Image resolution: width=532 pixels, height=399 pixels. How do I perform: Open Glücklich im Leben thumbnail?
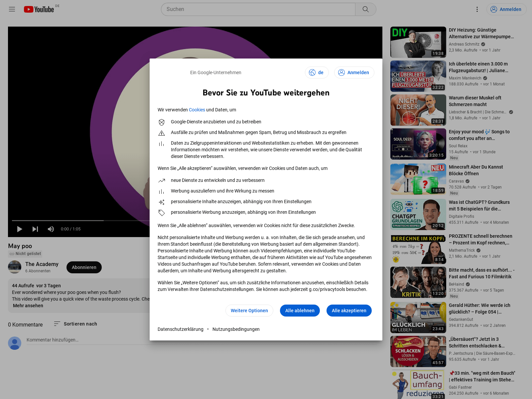click(x=418, y=318)
